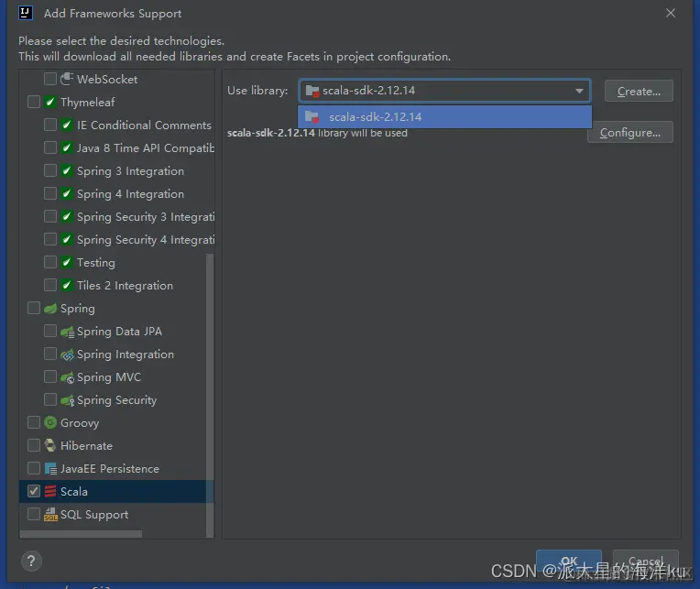Click the JavaEE Persistence icon

tap(51, 468)
